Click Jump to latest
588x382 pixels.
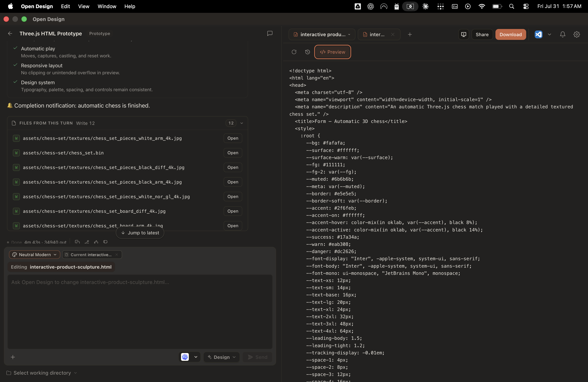click(140, 233)
